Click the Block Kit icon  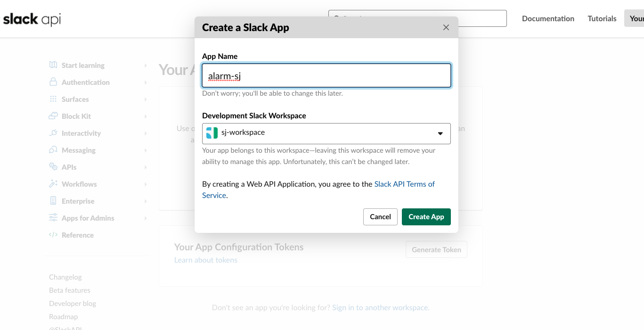[53, 116]
